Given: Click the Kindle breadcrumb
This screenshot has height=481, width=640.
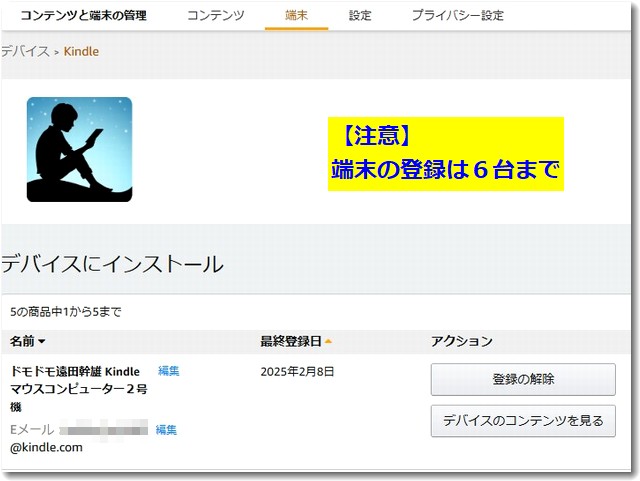Looking at the screenshot, I should 81,51.
